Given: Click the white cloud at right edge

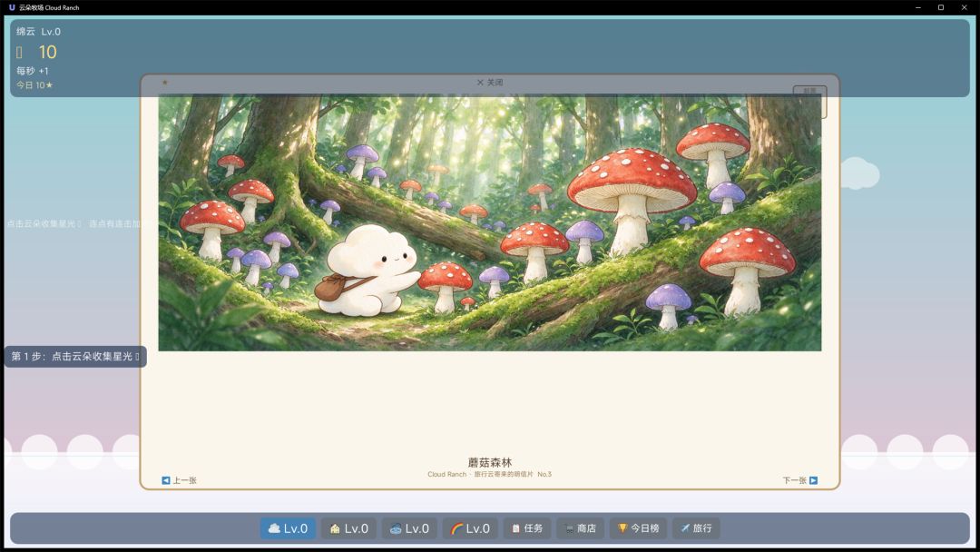Looking at the screenshot, I should tap(859, 173).
